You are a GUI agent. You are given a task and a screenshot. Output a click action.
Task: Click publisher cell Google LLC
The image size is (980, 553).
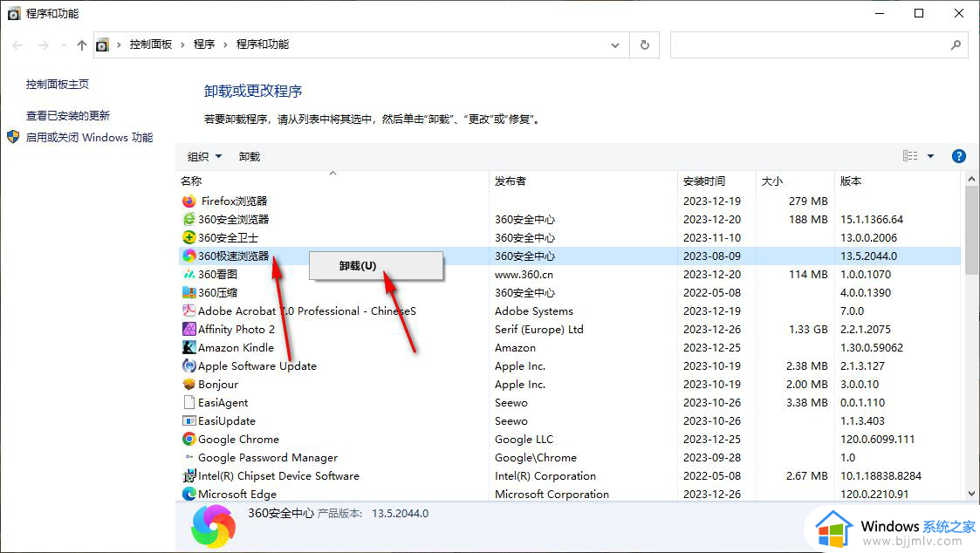point(524,440)
